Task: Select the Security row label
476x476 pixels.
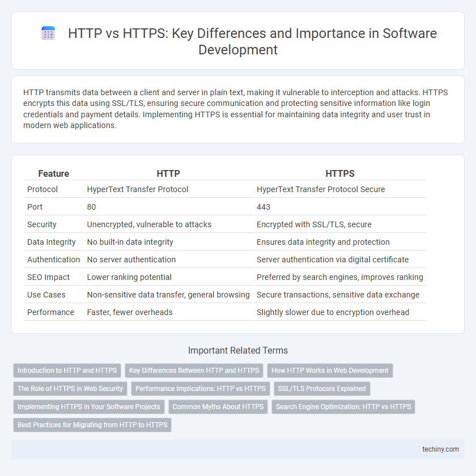Action: coord(41,224)
